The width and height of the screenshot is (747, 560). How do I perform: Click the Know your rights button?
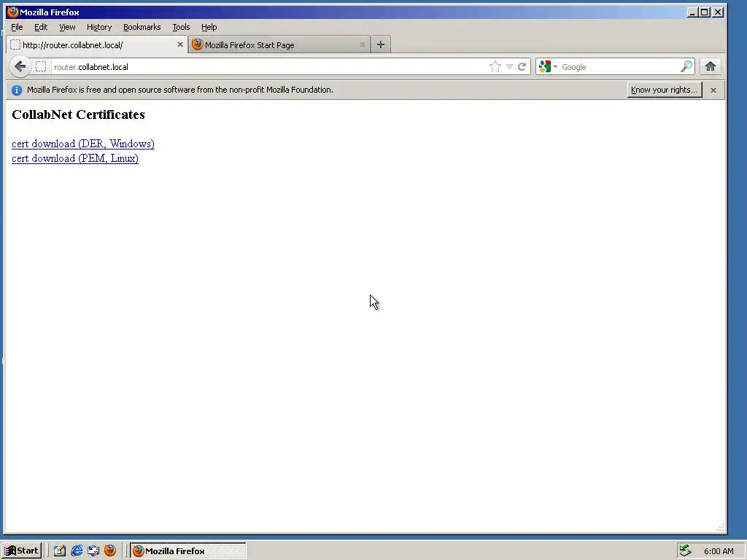[x=664, y=90]
